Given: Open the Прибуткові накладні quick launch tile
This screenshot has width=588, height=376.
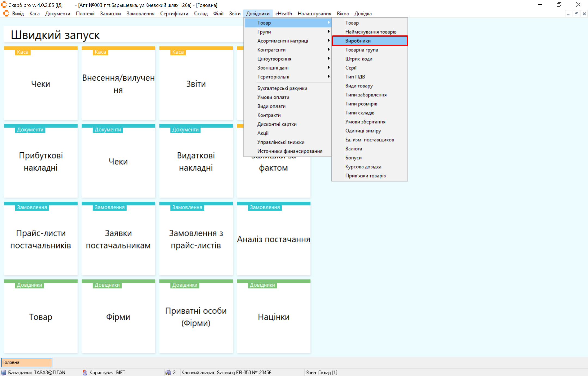Looking at the screenshot, I should (41, 161).
